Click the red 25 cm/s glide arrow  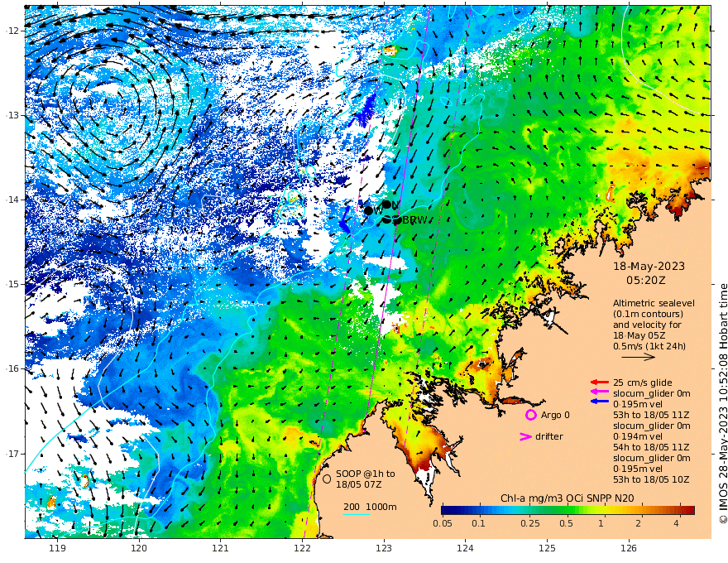pos(600,383)
